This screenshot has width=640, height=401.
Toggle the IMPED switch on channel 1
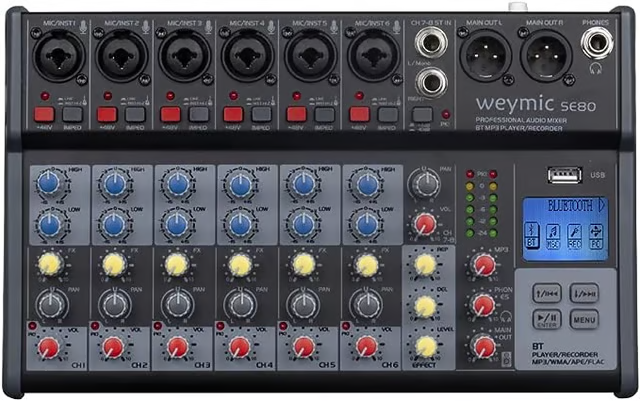pos(72,115)
